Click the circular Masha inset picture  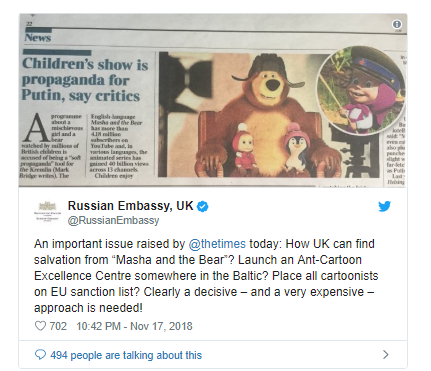click(361, 91)
